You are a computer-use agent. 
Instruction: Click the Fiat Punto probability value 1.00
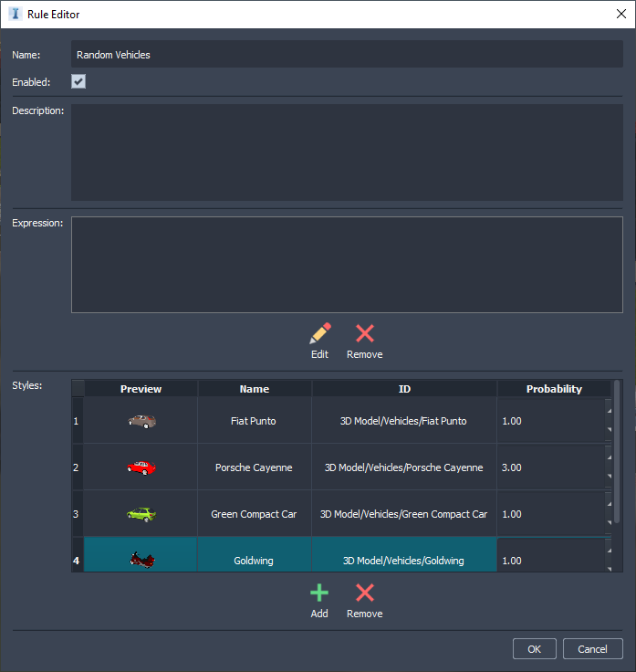click(x=512, y=421)
